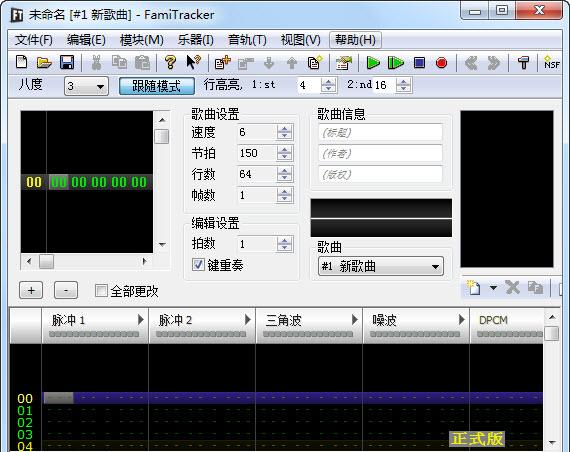Click the frame editor vertical scrollbar thumb
The height and width of the screenshot is (452, 570).
tap(162, 136)
